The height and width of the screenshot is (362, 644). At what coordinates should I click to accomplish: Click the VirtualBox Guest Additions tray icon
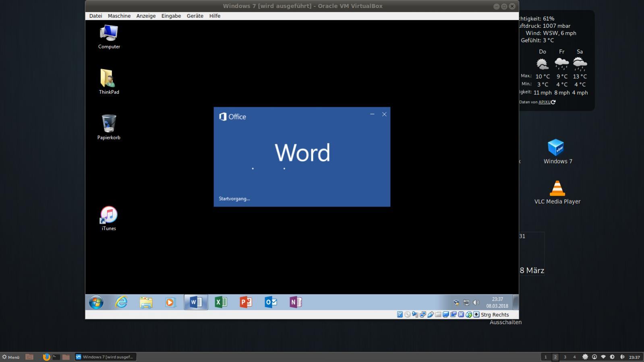click(x=456, y=302)
